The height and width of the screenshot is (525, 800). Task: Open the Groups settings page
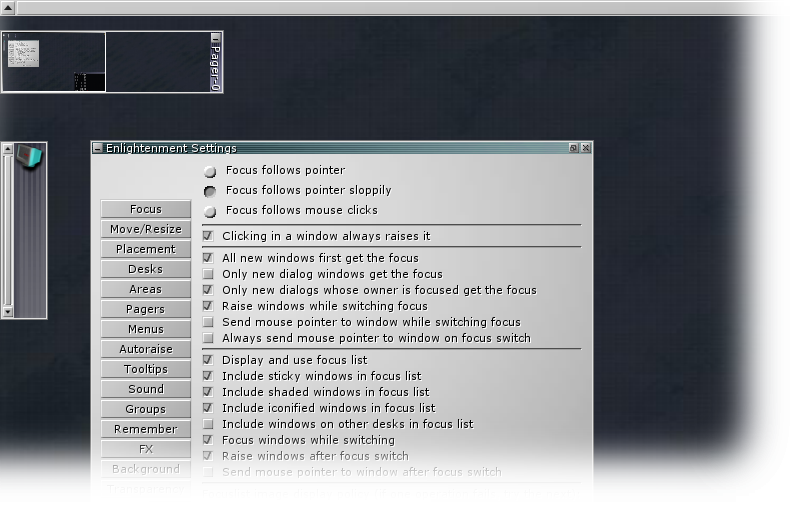coord(146,409)
